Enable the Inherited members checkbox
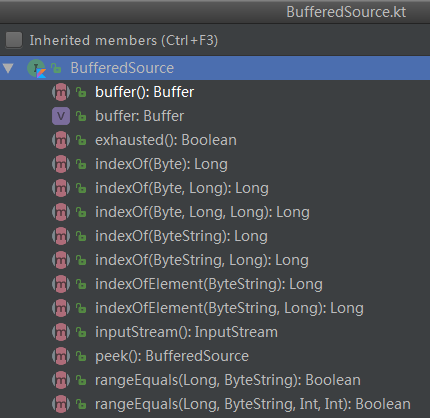Screen dimensions: 430x418 click(x=14, y=40)
